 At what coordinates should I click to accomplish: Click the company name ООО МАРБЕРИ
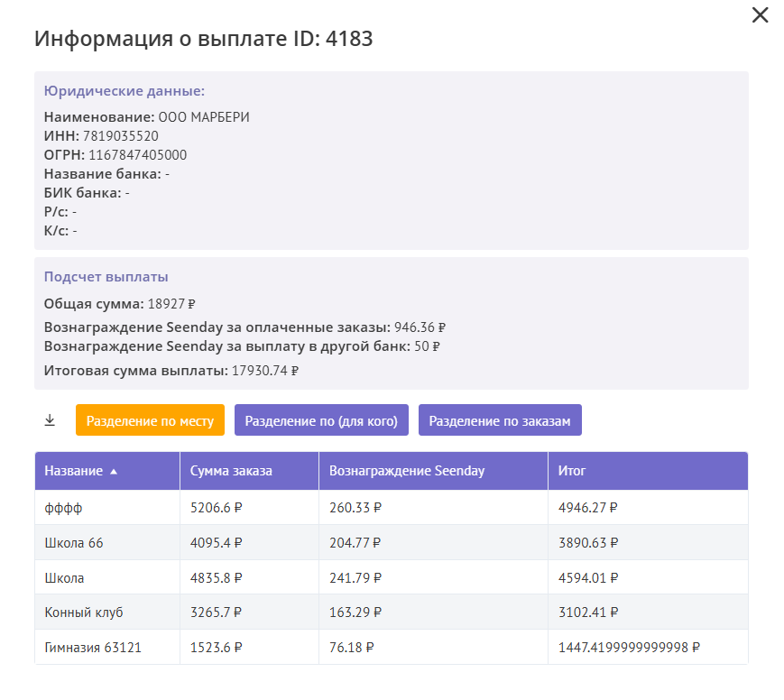point(204,117)
